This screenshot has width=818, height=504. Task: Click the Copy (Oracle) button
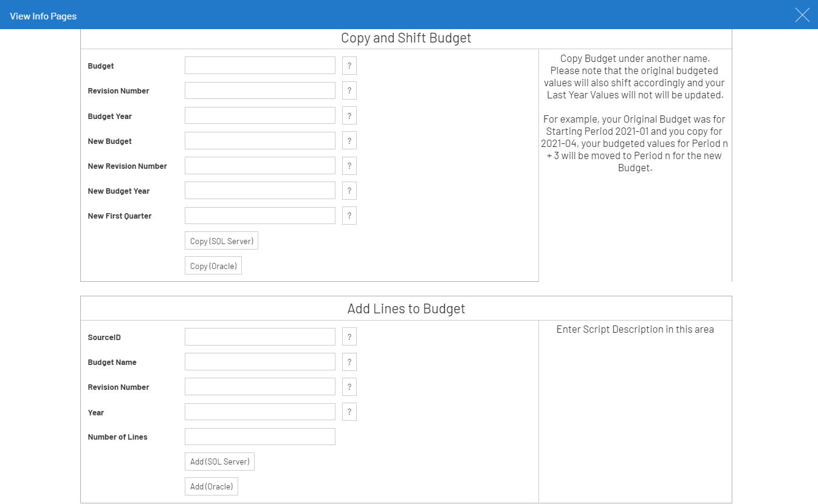(x=213, y=266)
